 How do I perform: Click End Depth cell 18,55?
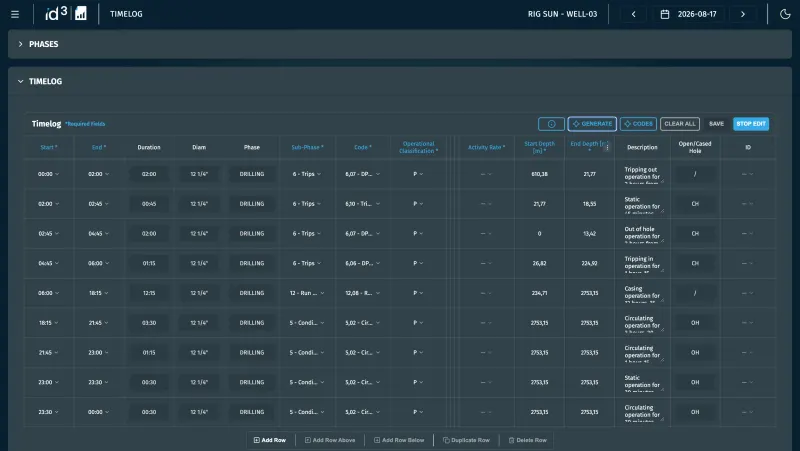(x=589, y=204)
